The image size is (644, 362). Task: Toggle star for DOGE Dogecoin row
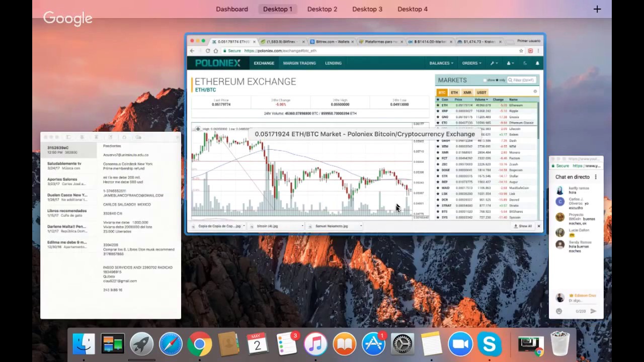coord(438,170)
